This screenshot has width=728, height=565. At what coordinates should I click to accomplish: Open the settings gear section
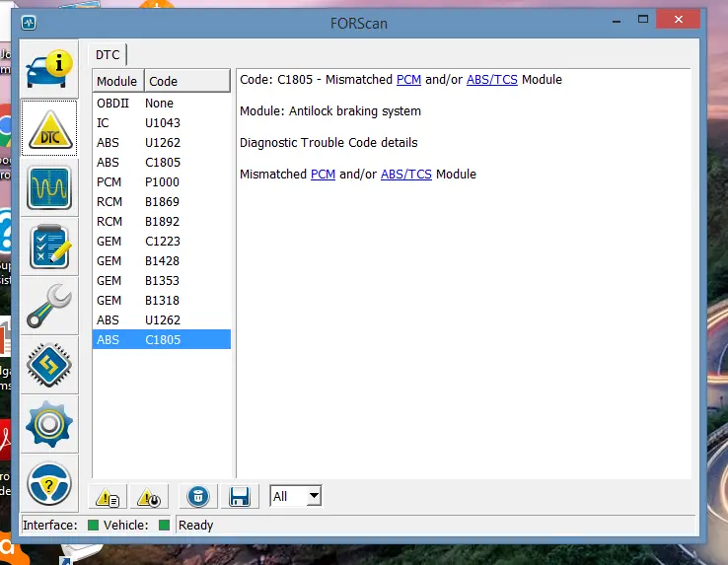pyautogui.click(x=49, y=424)
